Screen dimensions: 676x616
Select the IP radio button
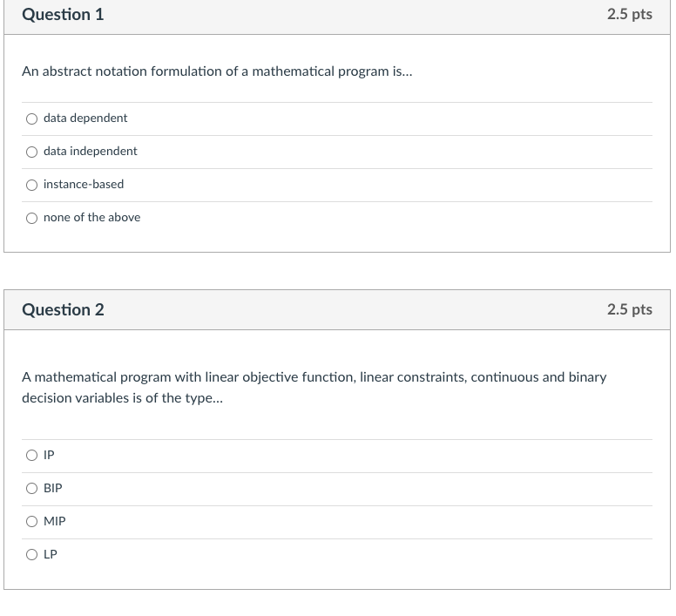[31, 455]
